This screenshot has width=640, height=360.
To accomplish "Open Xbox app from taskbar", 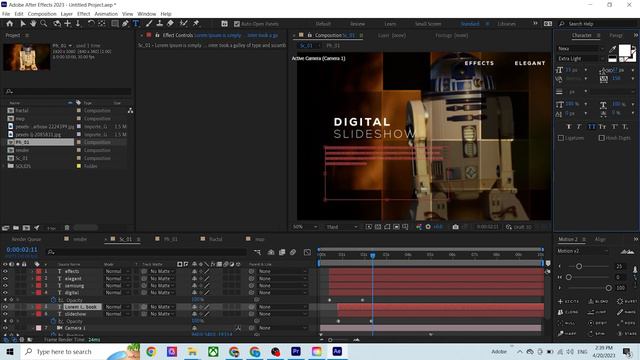I will click(213, 351).
